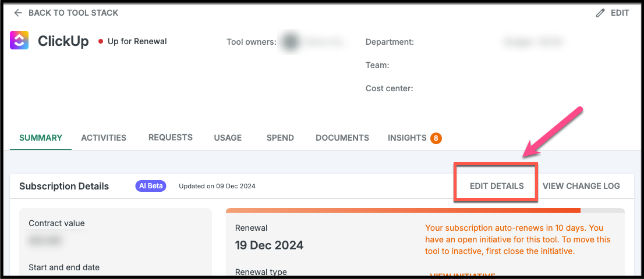
Task: Click the Edit Details button
Action: coord(497,186)
